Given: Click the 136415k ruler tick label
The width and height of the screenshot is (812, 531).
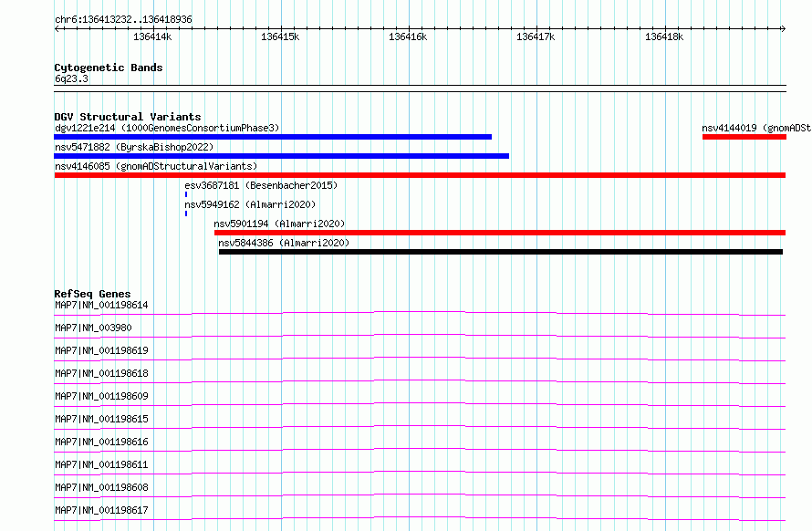Looking at the screenshot, I should pos(280,36).
